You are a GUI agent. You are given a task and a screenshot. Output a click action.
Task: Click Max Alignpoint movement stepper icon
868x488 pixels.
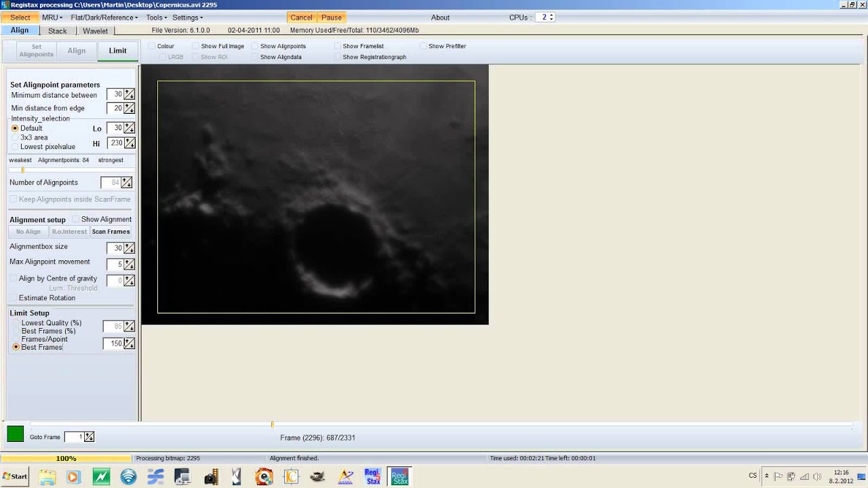[129, 264]
